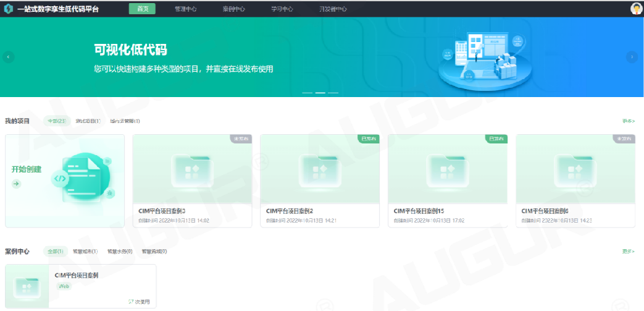The height and width of the screenshot is (311, 644).
Task: Open the user avatar menu
Action: click(x=636, y=9)
